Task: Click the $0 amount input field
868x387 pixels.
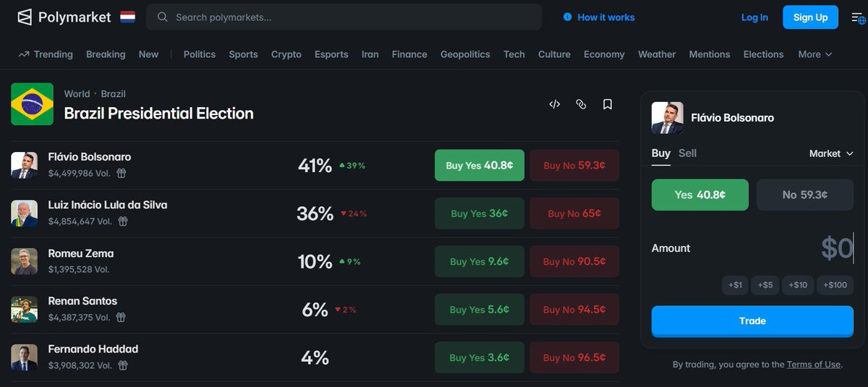Action: tap(837, 248)
